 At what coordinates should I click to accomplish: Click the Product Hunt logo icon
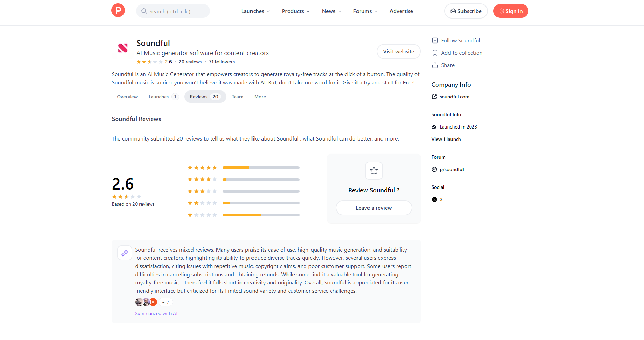pyautogui.click(x=118, y=11)
